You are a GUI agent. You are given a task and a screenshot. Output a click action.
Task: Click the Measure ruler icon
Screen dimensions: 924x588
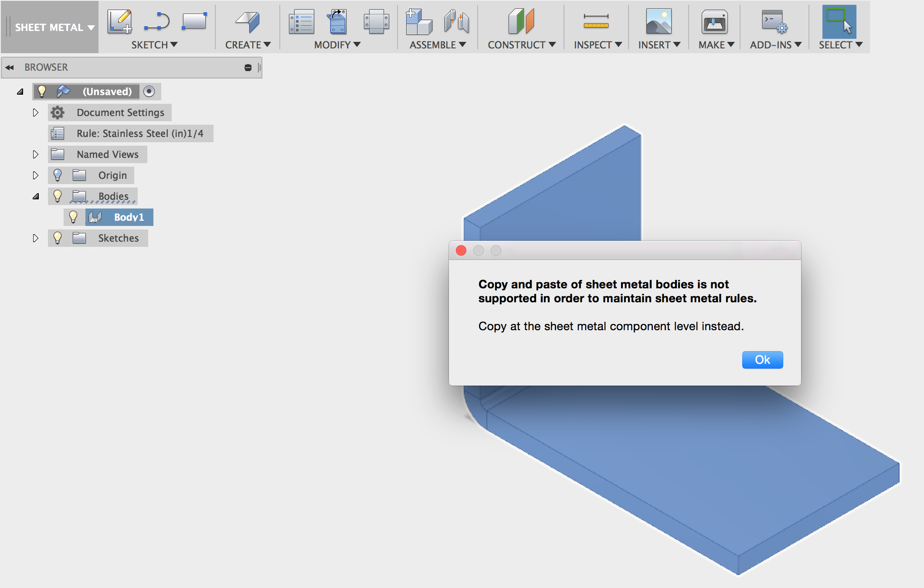596,21
